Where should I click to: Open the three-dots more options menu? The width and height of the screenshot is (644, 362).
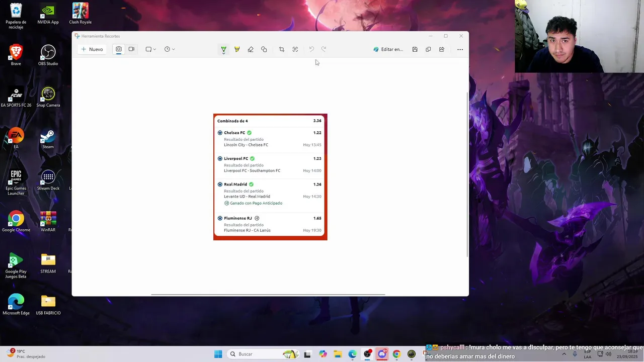click(460, 49)
